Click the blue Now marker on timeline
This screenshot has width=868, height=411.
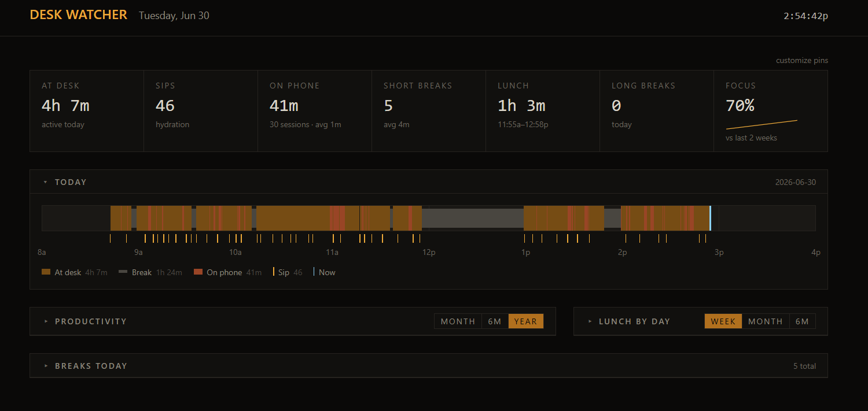[x=710, y=218]
